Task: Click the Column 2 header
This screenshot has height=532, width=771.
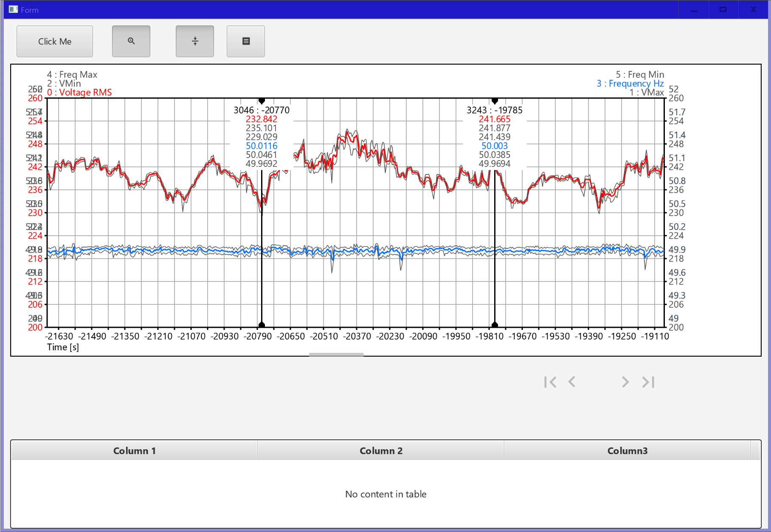Action: pyautogui.click(x=381, y=450)
